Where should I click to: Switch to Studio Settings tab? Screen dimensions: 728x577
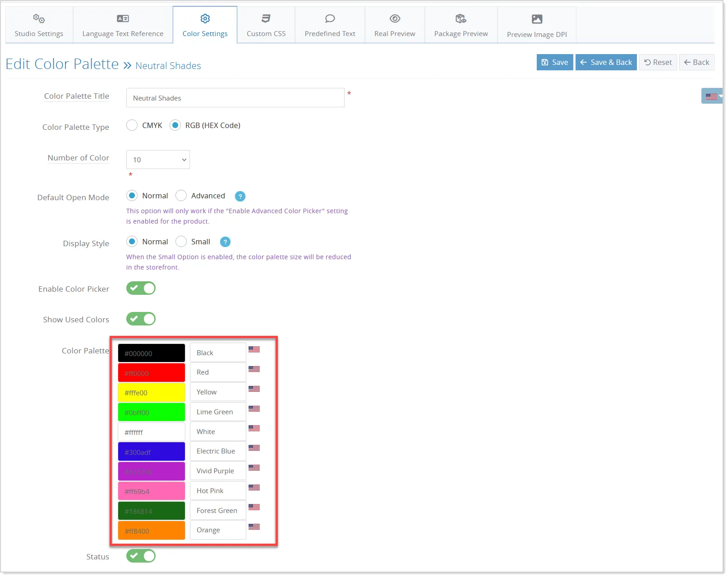[x=39, y=25]
